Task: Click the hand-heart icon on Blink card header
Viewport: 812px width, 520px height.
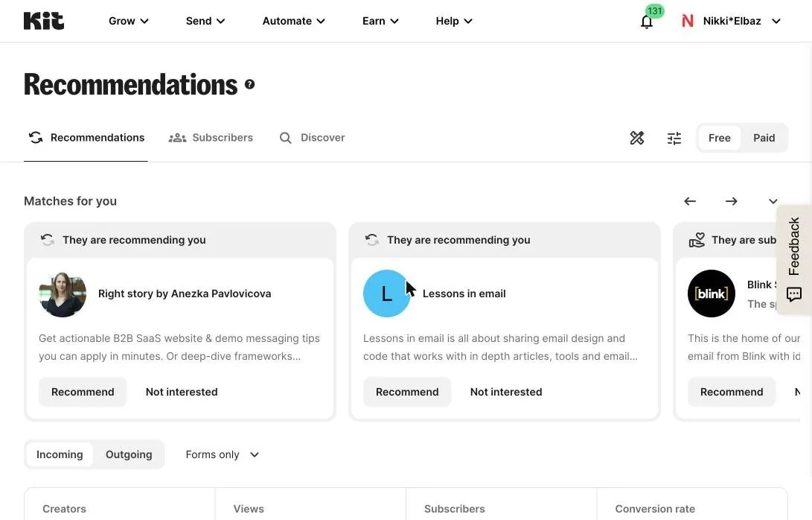Action: [697, 240]
